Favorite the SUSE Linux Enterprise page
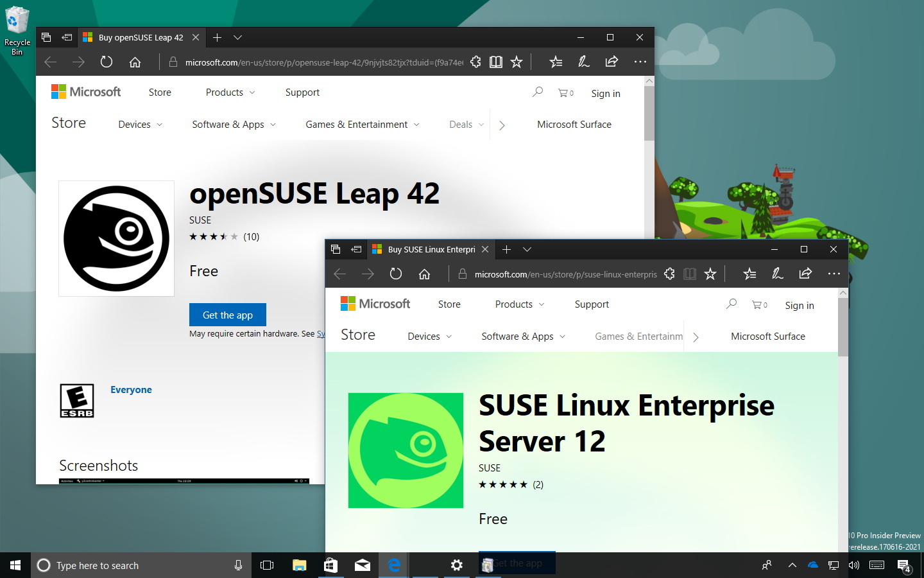The height and width of the screenshot is (578, 924). 710,274
